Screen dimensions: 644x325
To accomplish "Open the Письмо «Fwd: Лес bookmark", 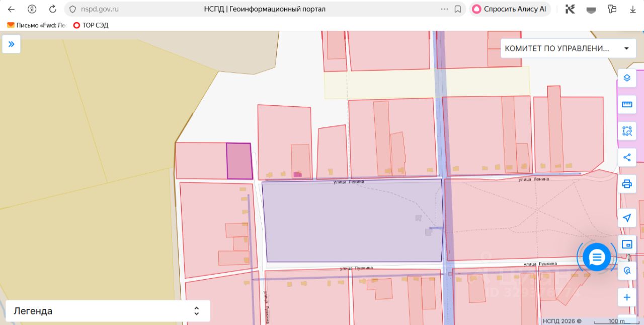I will click(x=36, y=25).
